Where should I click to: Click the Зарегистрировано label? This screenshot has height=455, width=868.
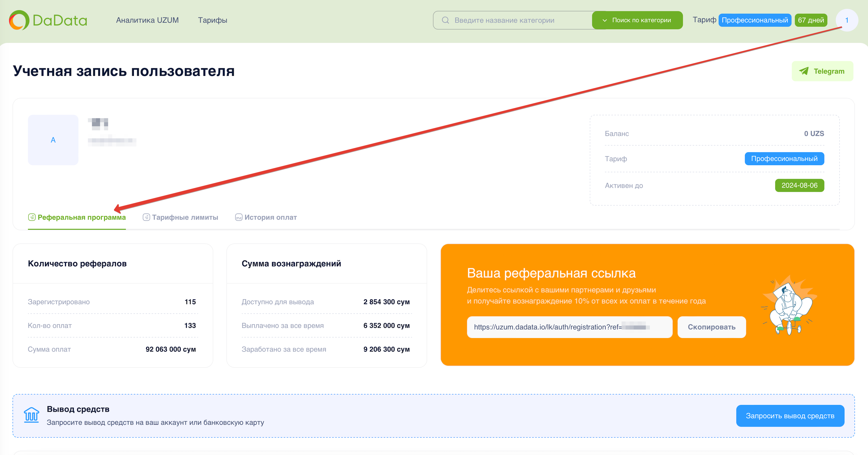coord(59,302)
